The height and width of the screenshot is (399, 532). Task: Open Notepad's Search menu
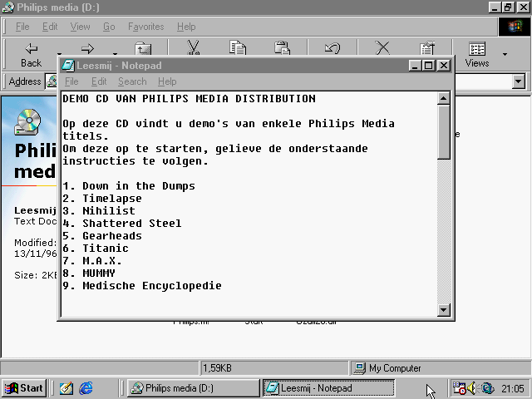tap(131, 81)
